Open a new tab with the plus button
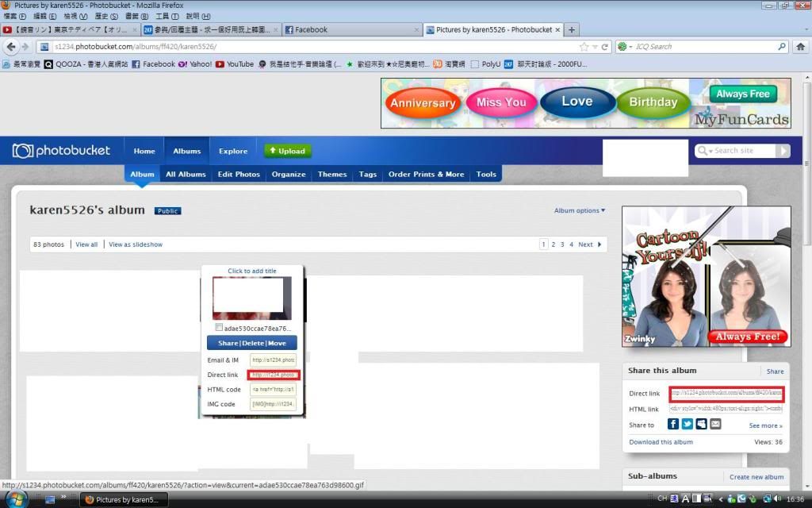This screenshot has height=508, width=812. [571, 30]
